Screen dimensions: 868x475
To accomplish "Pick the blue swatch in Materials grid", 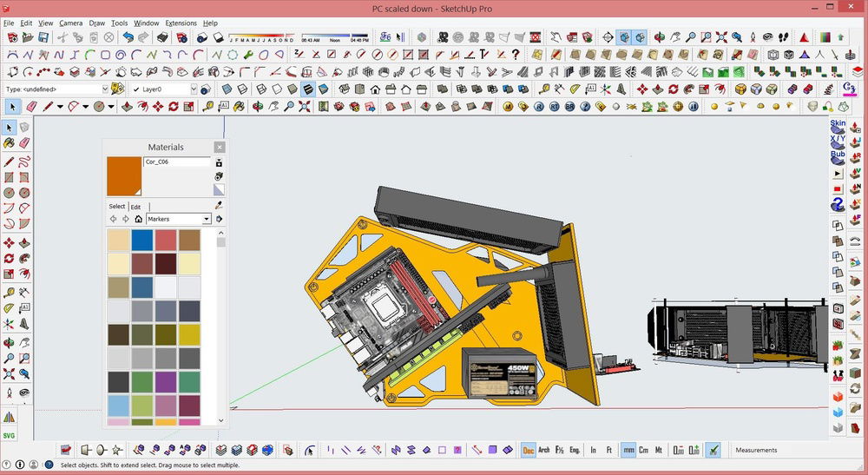I will 141,240.
